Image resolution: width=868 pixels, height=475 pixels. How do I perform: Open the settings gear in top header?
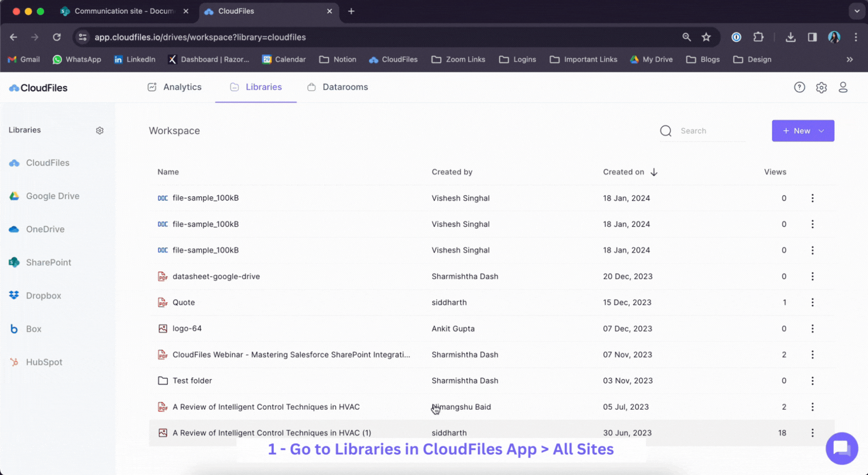click(x=821, y=87)
